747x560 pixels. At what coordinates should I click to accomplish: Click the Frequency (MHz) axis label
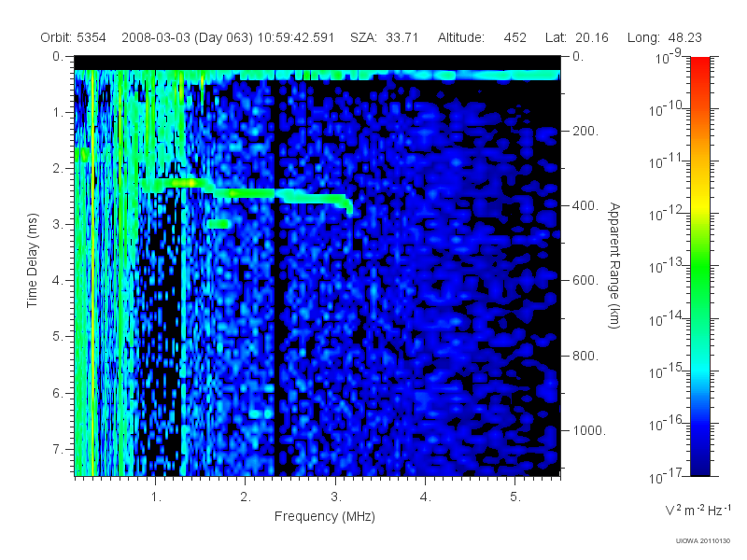[x=324, y=516]
